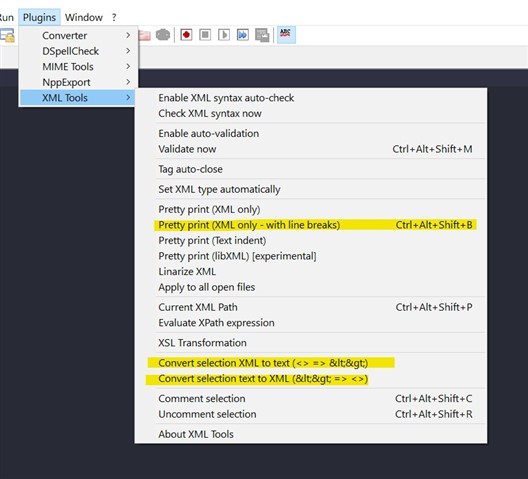Select XML Tools plugin entry
The width and height of the screenshot is (528, 479).
point(77,98)
